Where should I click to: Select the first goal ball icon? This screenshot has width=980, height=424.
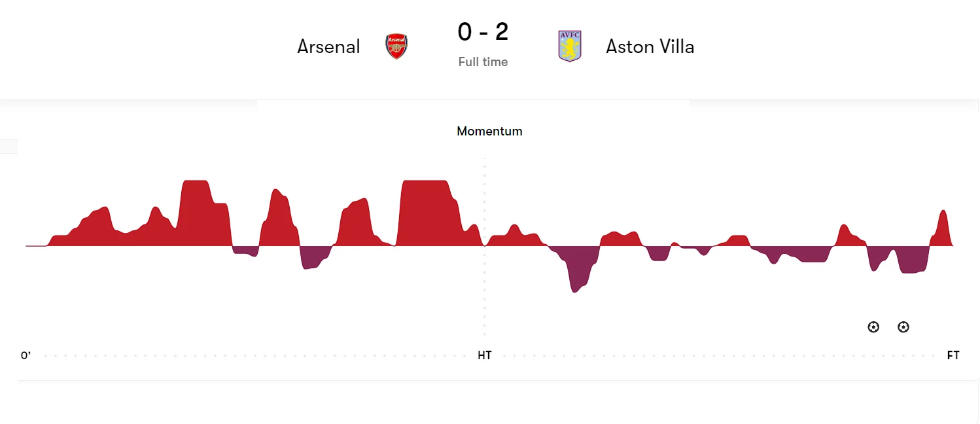873,327
